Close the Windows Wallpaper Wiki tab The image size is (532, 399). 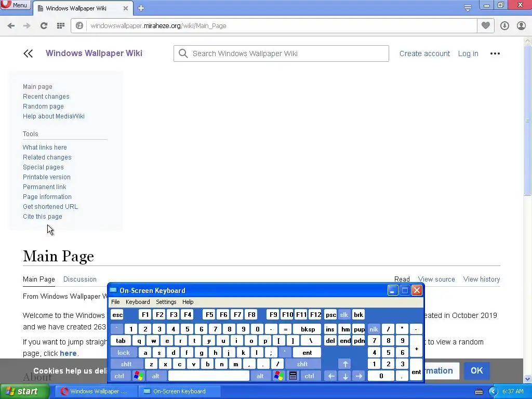click(x=126, y=8)
